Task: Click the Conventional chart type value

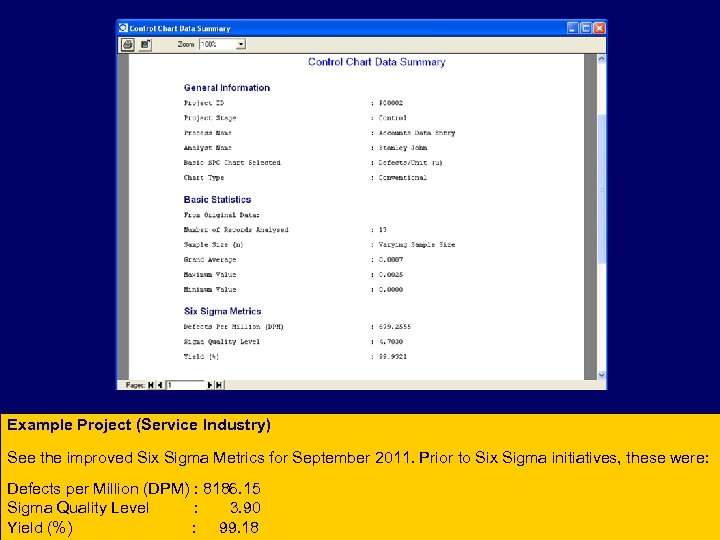Action: [403, 178]
